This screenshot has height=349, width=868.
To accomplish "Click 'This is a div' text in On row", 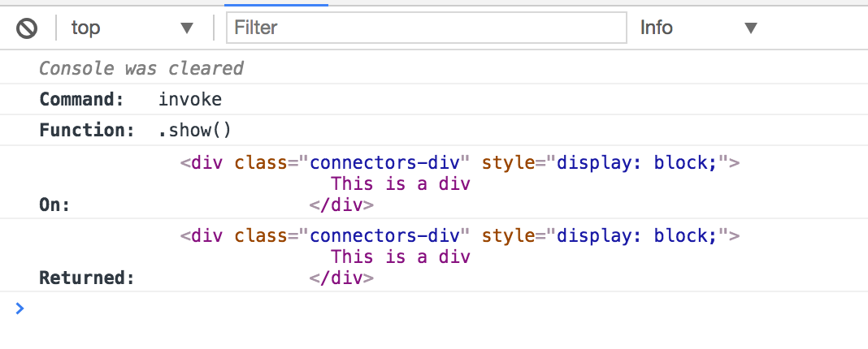I will (401, 183).
